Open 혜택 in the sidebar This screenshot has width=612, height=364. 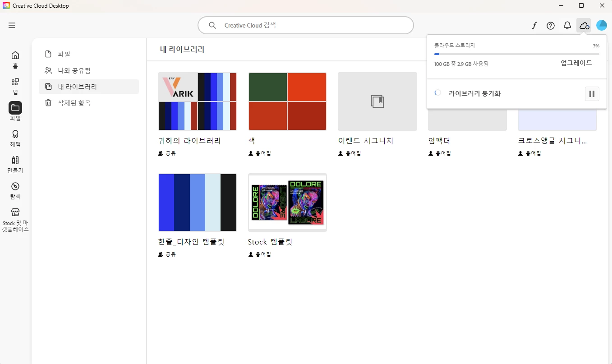(15, 138)
